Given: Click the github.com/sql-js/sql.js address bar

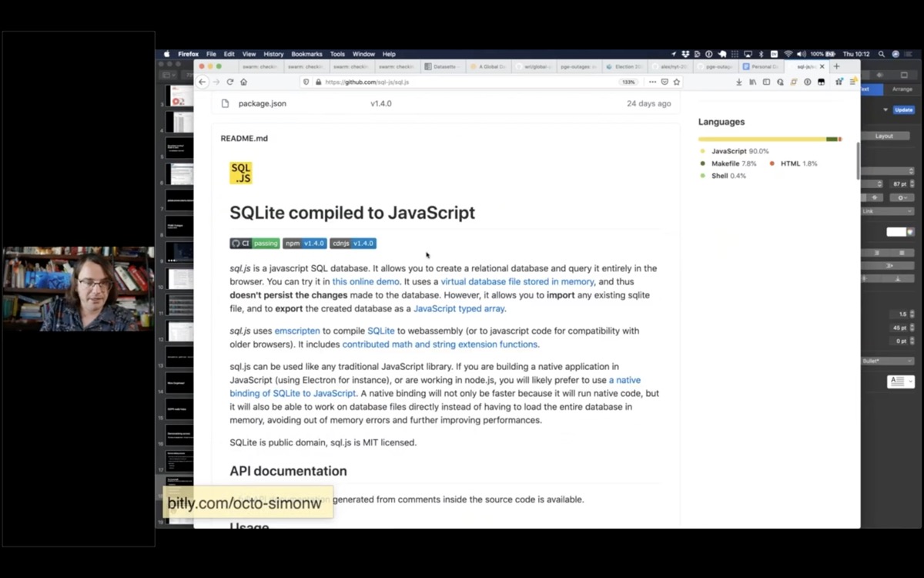Looking at the screenshot, I should [458, 82].
